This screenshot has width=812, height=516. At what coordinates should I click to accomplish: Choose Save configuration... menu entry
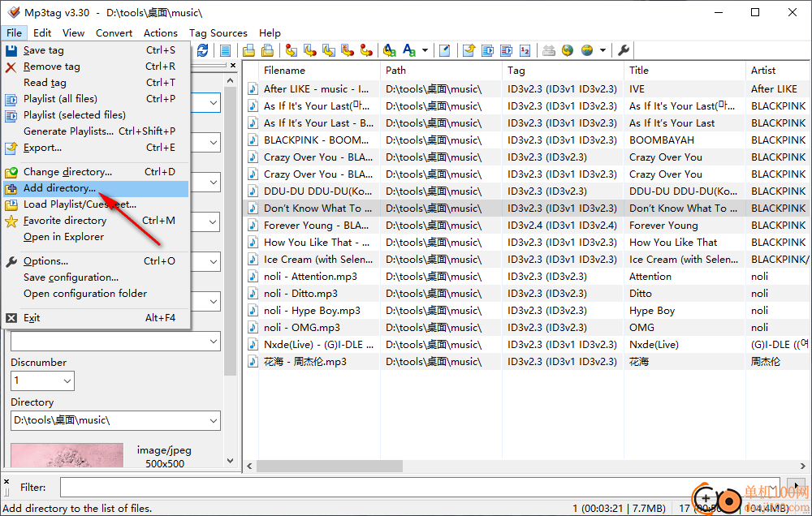tap(97, 277)
